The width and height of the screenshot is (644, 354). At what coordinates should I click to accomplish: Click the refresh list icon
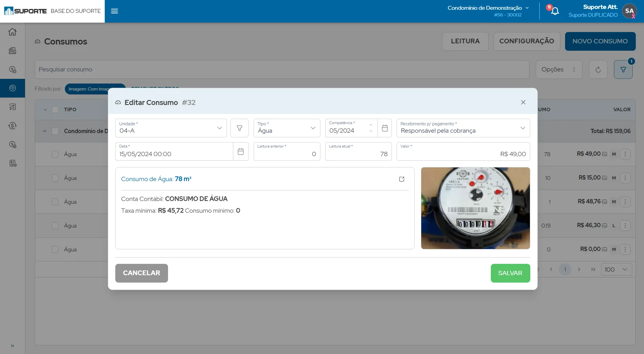[598, 69]
